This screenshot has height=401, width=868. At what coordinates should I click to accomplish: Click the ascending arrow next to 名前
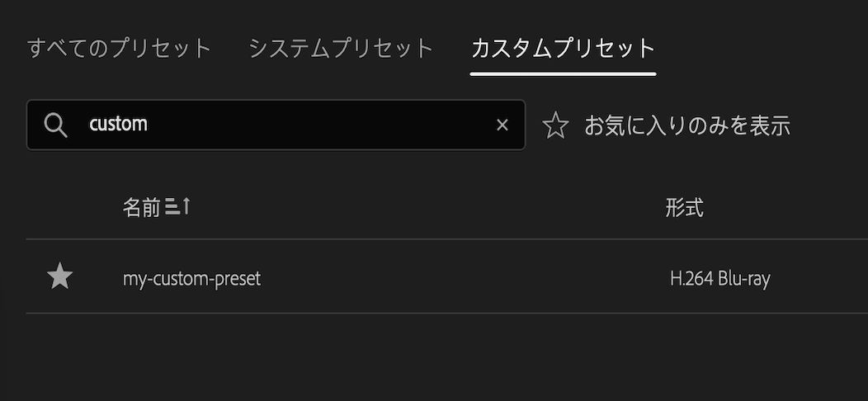coord(186,207)
